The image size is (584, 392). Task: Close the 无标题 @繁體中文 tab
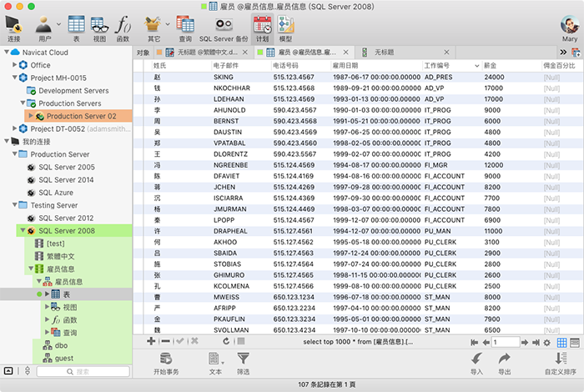(x=244, y=52)
